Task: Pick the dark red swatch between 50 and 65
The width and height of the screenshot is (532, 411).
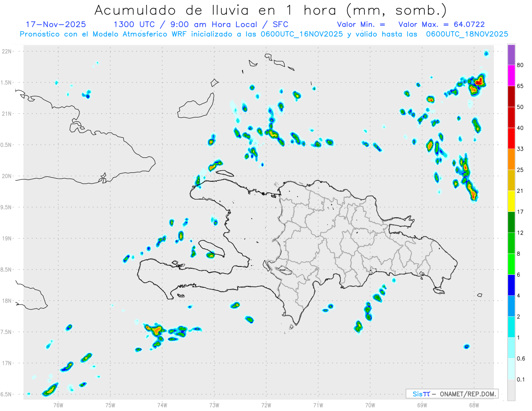Action: click(511, 97)
